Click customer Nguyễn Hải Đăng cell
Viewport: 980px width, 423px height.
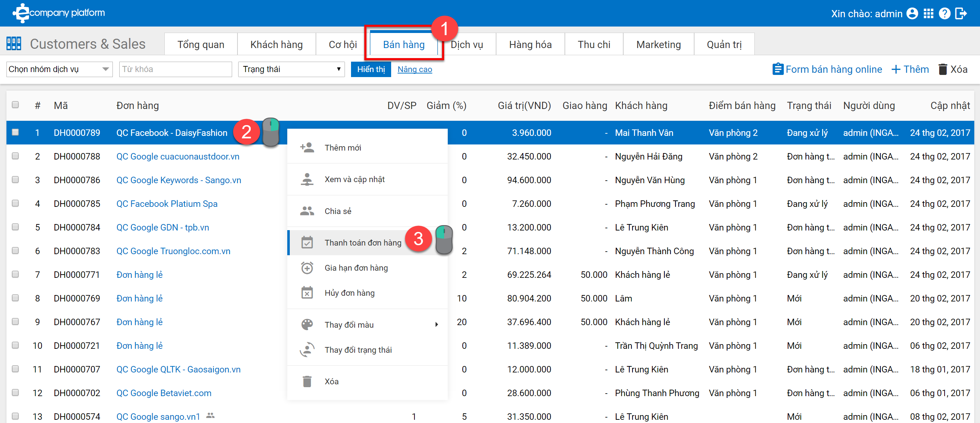pos(649,157)
